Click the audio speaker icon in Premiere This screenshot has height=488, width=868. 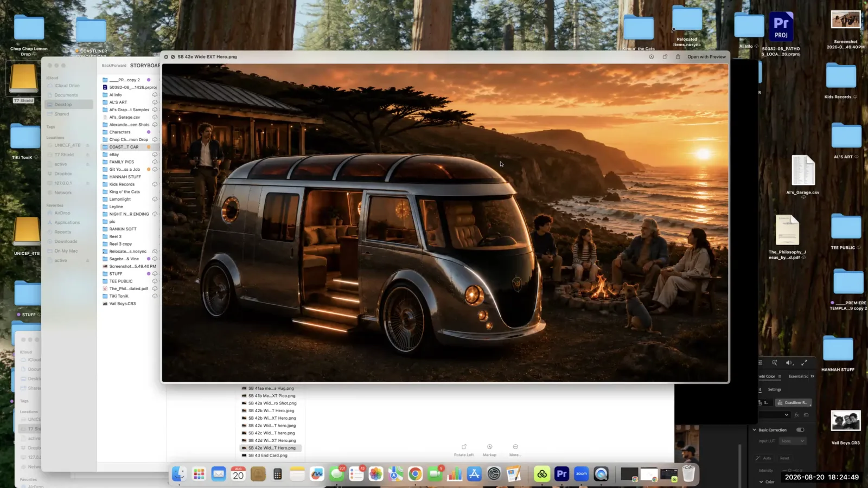pyautogui.click(x=789, y=363)
